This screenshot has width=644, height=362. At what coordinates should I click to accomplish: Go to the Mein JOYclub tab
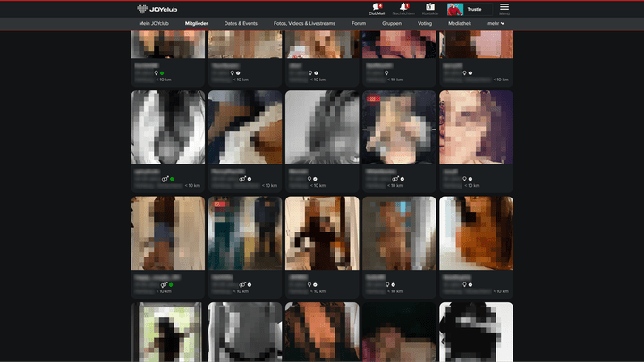pyautogui.click(x=157, y=23)
